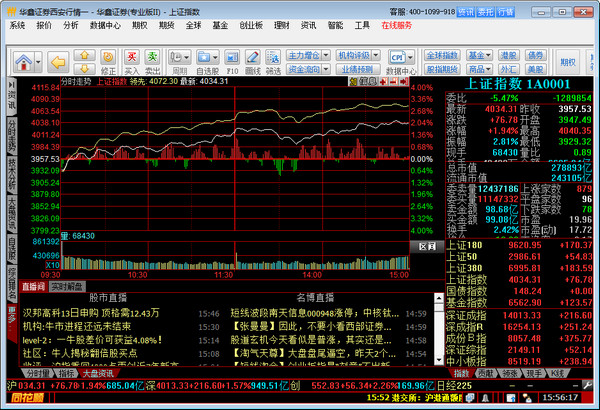Click the 买入 buy icon

132,62
